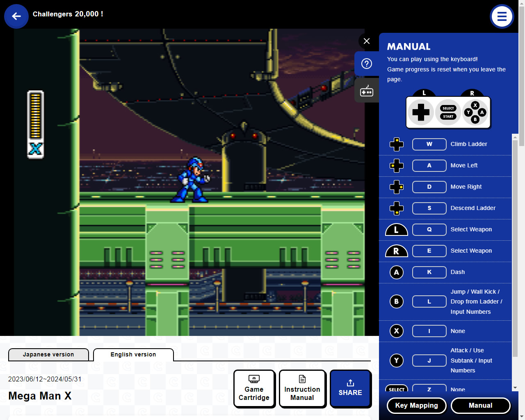This screenshot has width=525, height=420.
Task: Click the L shoulder button icon
Action: (x=397, y=230)
